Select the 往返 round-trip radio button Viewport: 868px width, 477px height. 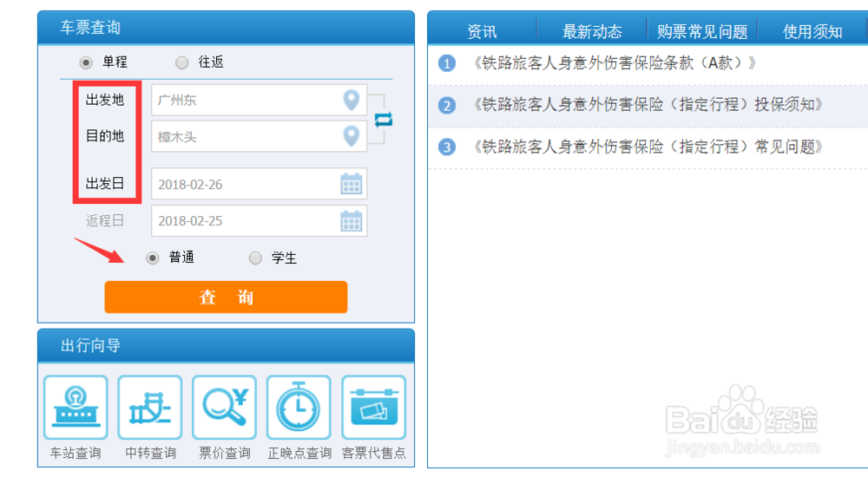[x=181, y=62]
